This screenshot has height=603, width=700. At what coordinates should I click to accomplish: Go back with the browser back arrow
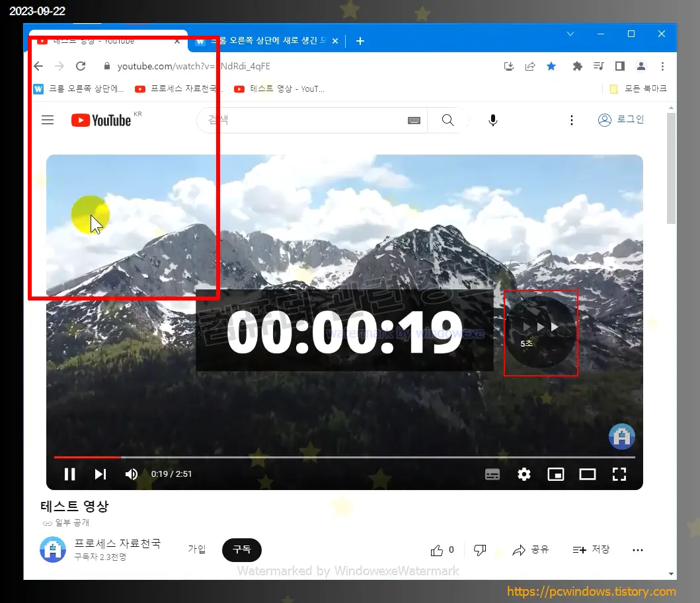(x=38, y=66)
